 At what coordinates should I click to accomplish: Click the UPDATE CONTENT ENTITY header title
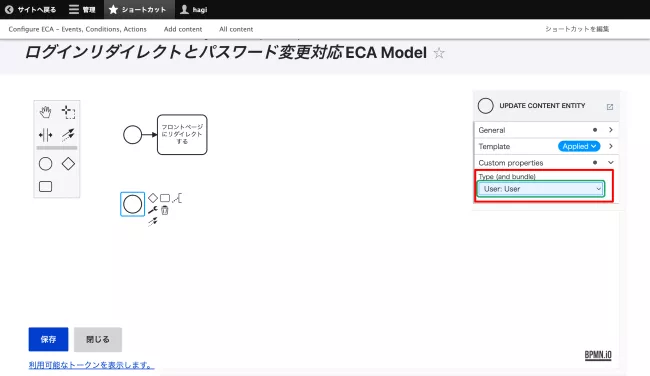[x=542, y=106]
